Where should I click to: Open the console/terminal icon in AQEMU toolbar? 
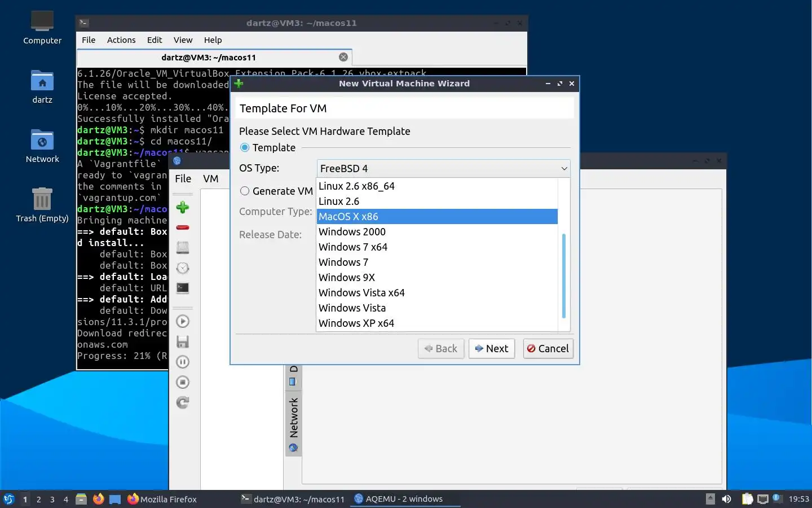pyautogui.click(x=182, y=288)
